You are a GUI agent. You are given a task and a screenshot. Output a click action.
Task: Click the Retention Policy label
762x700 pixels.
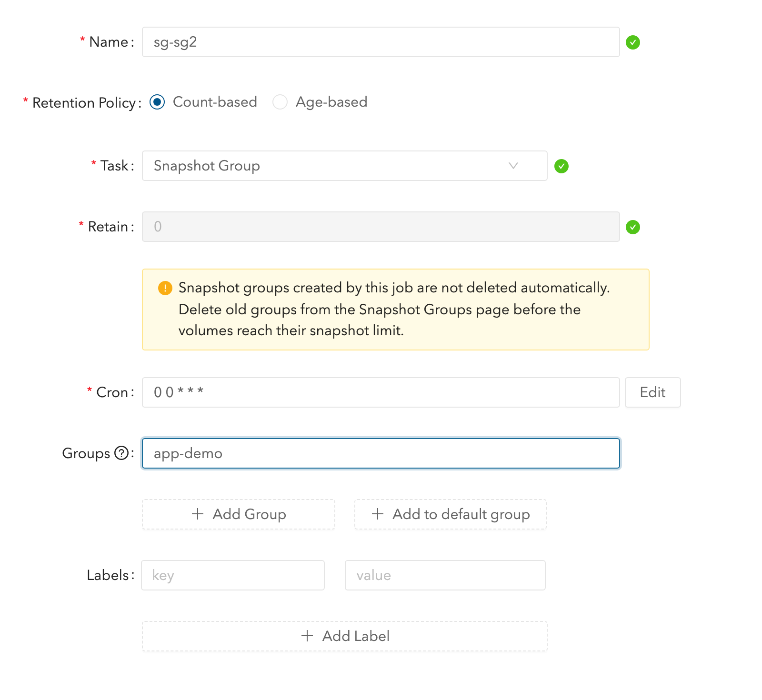(84, 103)
